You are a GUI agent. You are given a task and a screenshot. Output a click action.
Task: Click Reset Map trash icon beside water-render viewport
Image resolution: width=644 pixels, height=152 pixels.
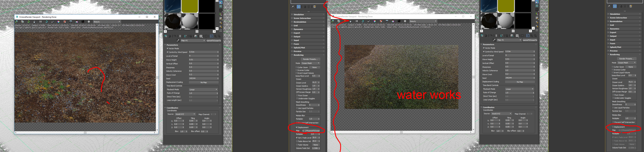(496, 36)
